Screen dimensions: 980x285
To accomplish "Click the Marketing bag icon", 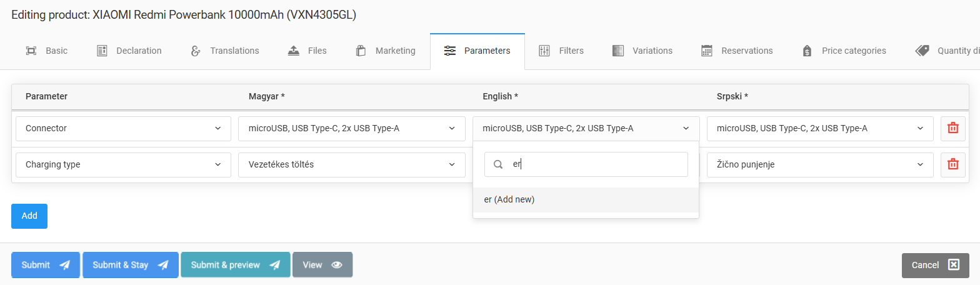I will coord(361,51).
